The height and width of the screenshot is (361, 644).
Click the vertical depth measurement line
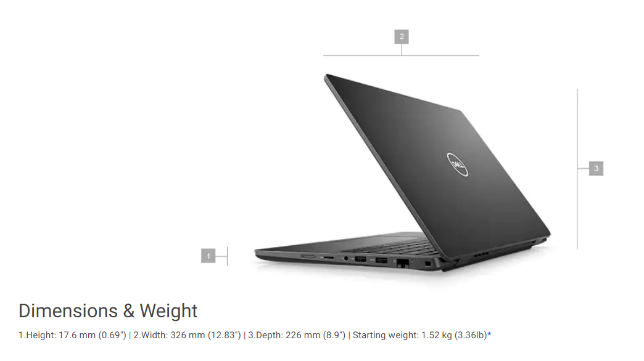click(x=577, y=168)
